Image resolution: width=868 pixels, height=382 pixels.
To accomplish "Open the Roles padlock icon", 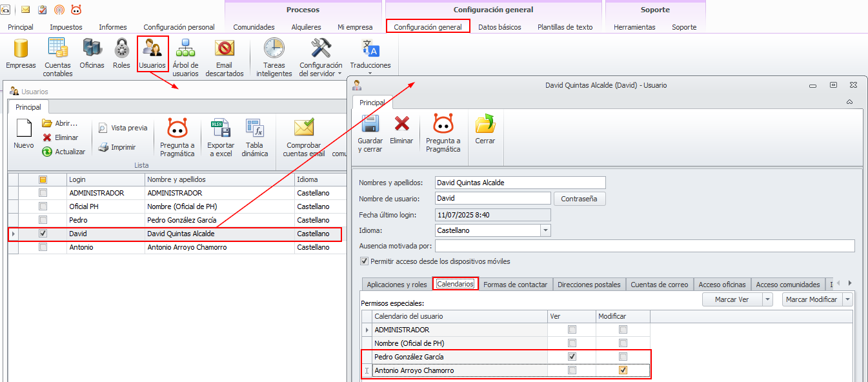I will point(121,54).
